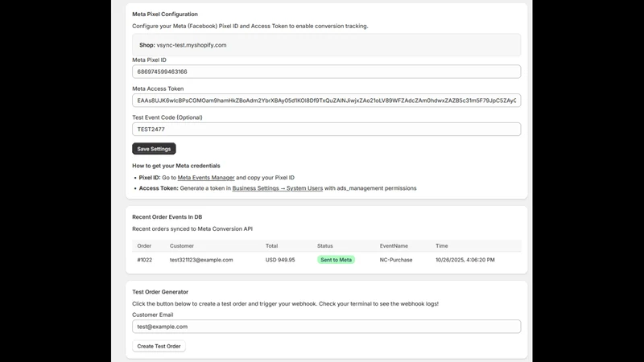Click the Meta Pixel Configuration heading

click(x=165, y=14)
